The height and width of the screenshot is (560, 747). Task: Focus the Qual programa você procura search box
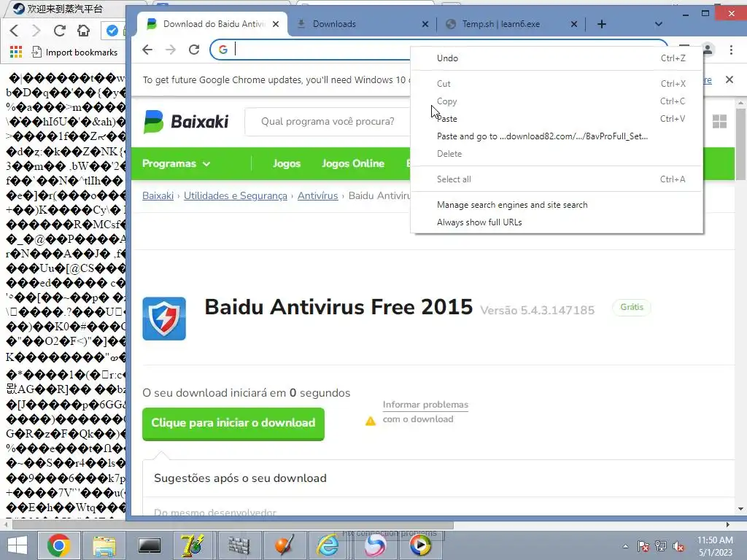(328, 122)
